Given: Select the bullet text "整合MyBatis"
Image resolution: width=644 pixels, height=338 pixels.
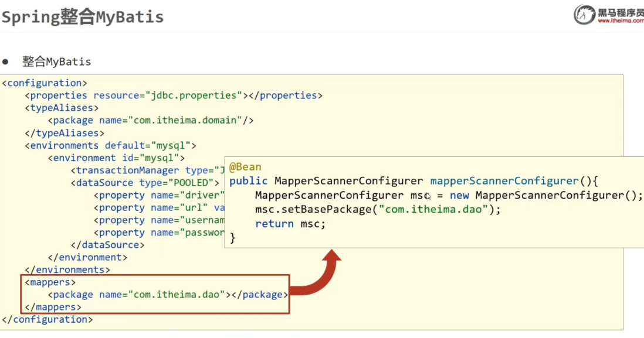Looking at the screenshot, I should point(57,62).
